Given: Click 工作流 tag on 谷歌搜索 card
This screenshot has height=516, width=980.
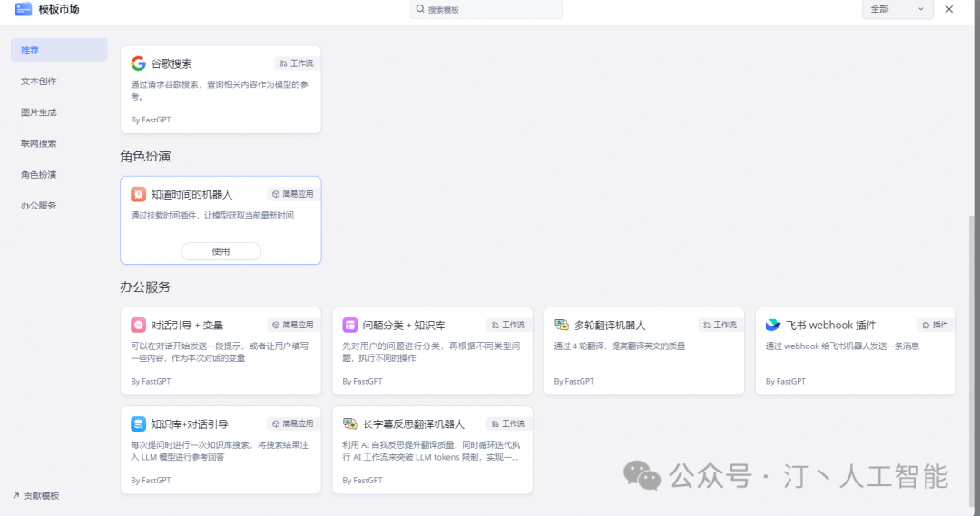Looking at the screenshot, I should 296,63.
